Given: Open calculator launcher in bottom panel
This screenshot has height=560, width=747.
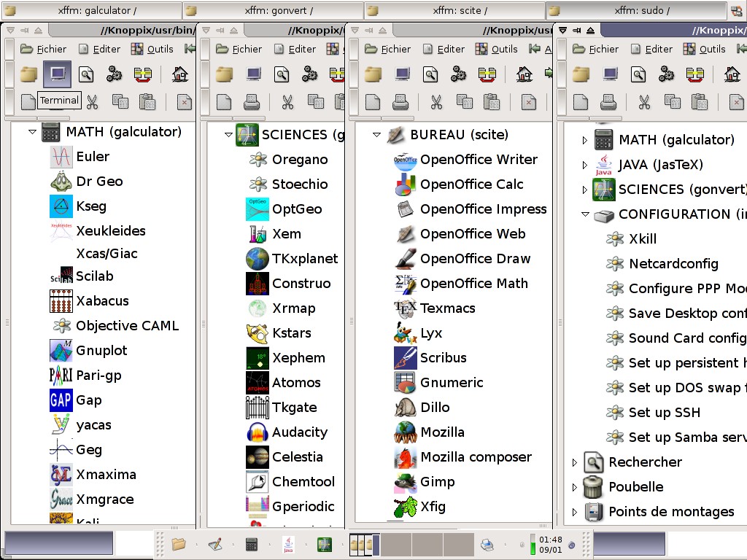Looking at the screenshot, I should [x=252, y=544].
